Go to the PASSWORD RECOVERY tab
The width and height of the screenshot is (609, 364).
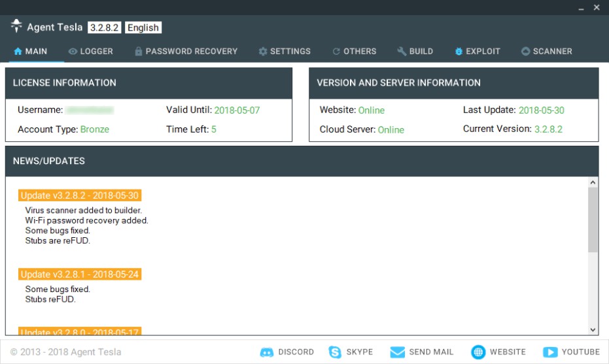186,51
